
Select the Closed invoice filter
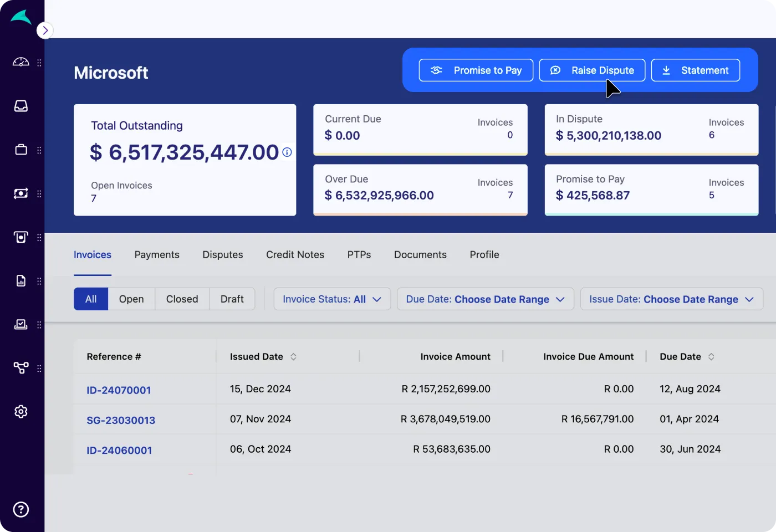[182, 299]
